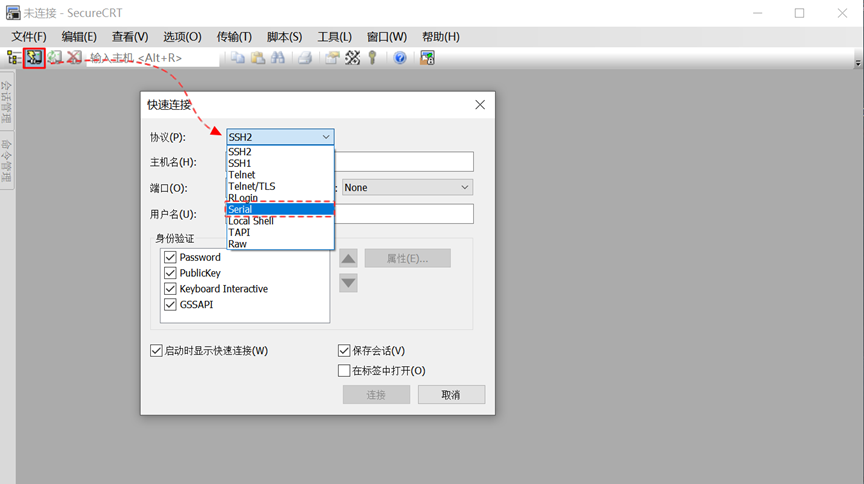
Task: Open the 会话管理 side tab
Action: [7, 101]
